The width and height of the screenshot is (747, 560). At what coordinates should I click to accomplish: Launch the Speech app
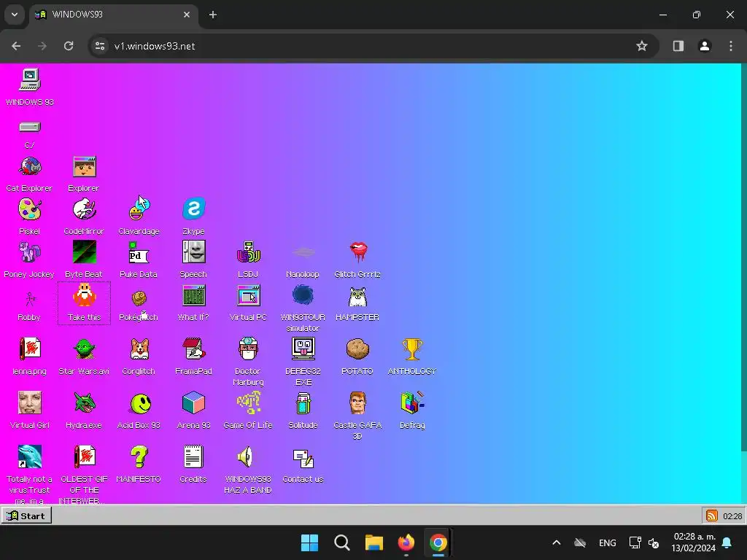[193, 252]
